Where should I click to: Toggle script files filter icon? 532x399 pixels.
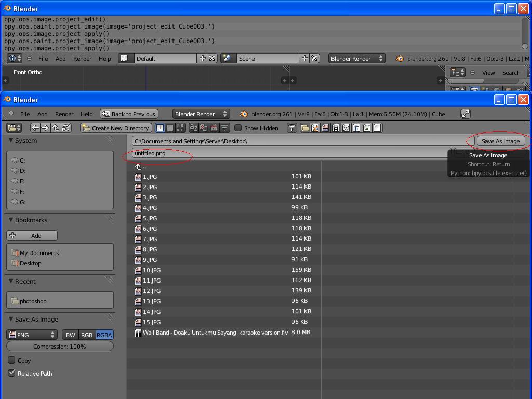346,128
